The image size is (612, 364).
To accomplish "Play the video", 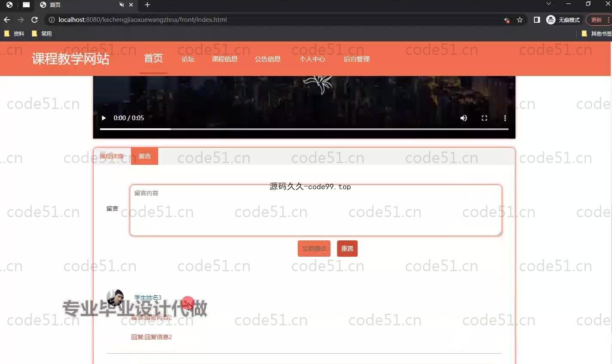I will pos(104,118).
